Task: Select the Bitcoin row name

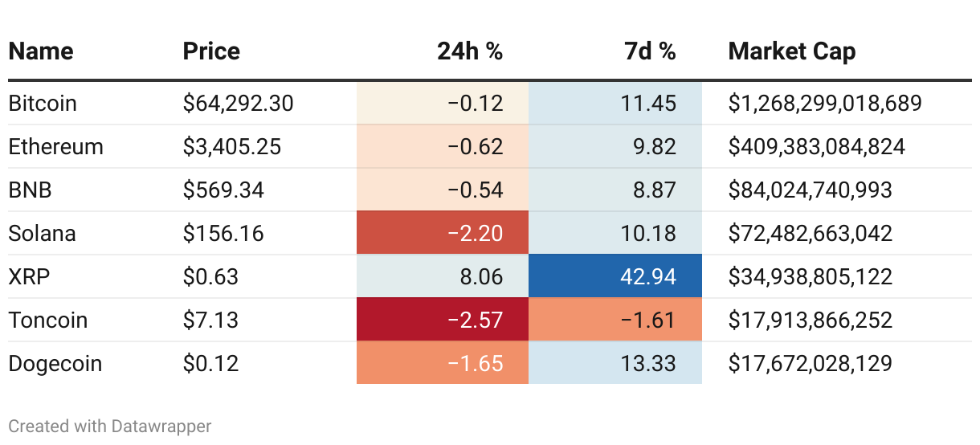Action: (43, 103)
